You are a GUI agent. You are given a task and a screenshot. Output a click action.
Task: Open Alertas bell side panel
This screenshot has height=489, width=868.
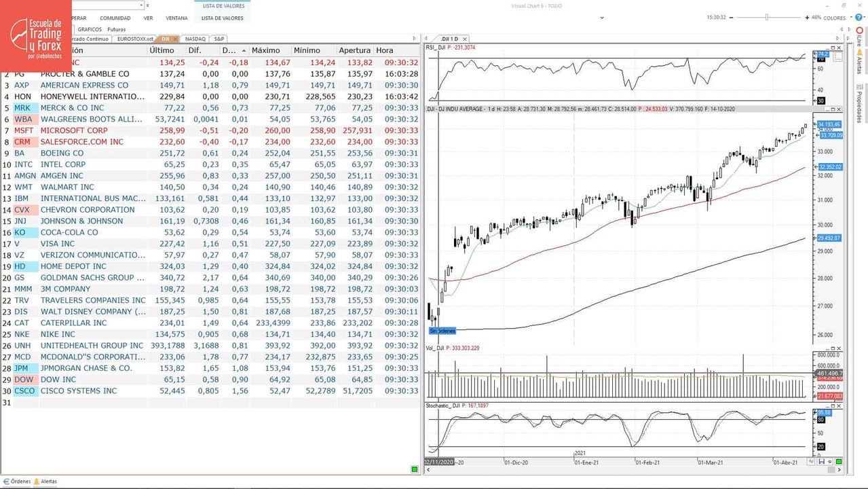coord(859,62)
